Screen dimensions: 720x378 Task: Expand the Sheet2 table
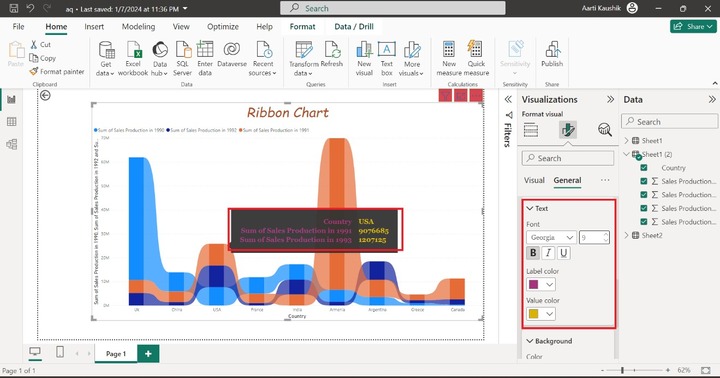627,235
